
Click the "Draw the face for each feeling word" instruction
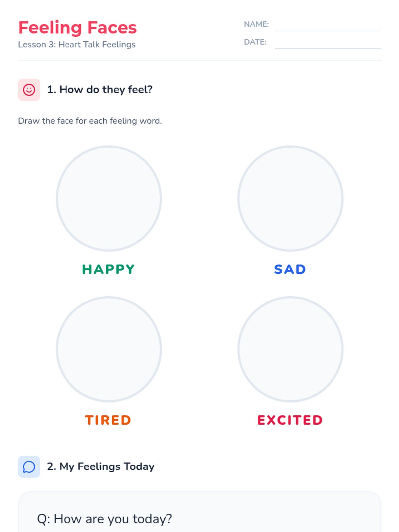[90, 121]
